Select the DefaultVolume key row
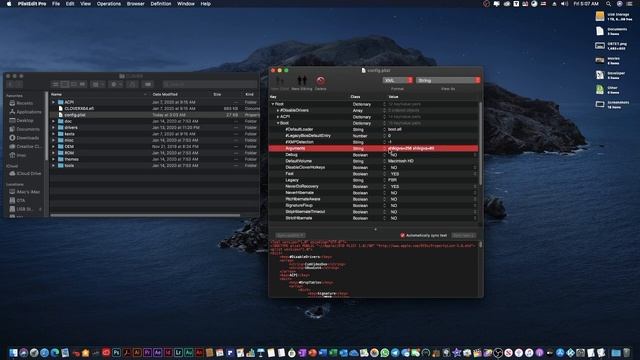This screenshot has width=640, height=360. (x=299, y=161)
